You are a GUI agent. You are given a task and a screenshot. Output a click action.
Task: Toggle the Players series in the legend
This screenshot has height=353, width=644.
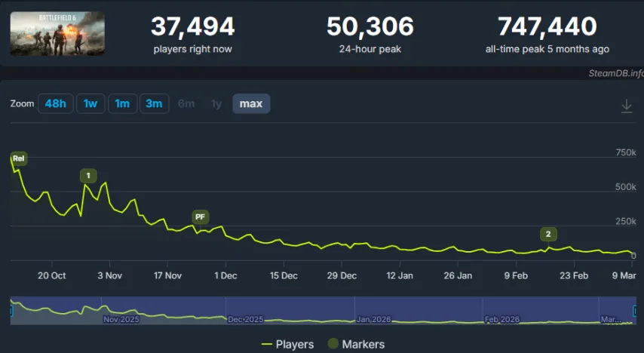287,344
